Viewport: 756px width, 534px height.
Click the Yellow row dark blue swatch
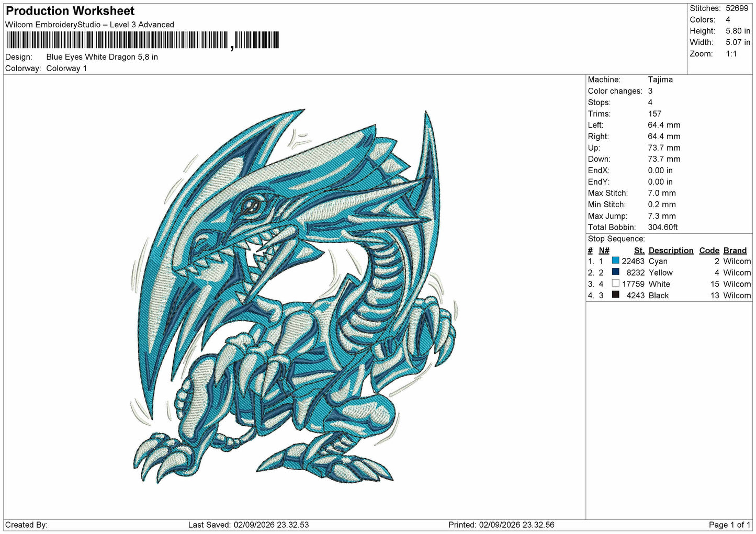pos(615,272)
